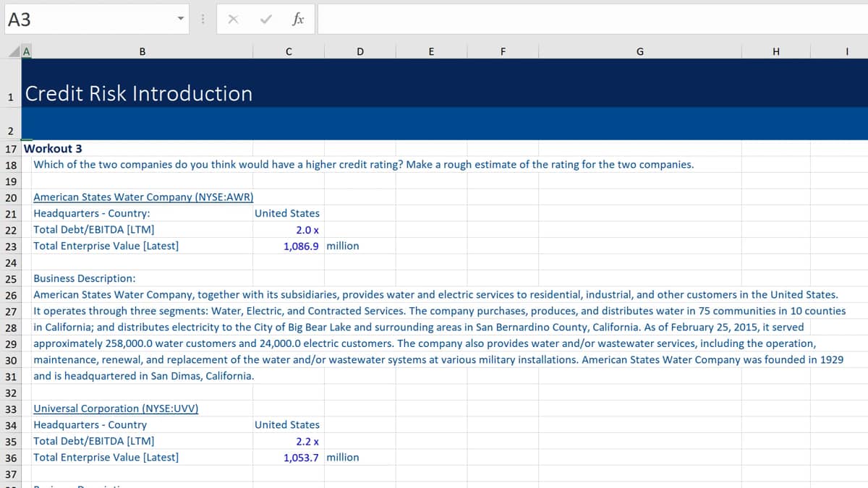
Task: Select the Workout 3 heading cell
Action: (x=53, y=148)
